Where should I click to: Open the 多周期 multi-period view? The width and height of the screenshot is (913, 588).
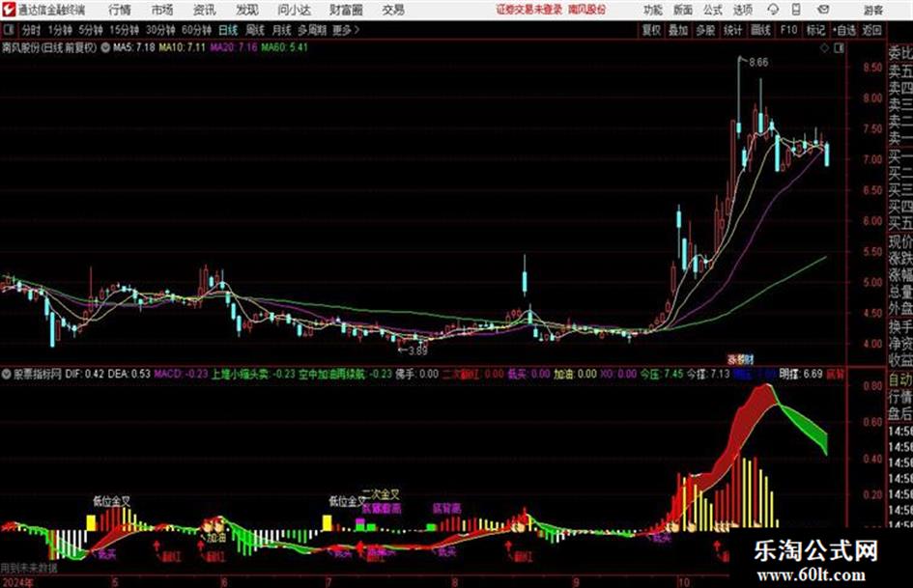[312, 30]
